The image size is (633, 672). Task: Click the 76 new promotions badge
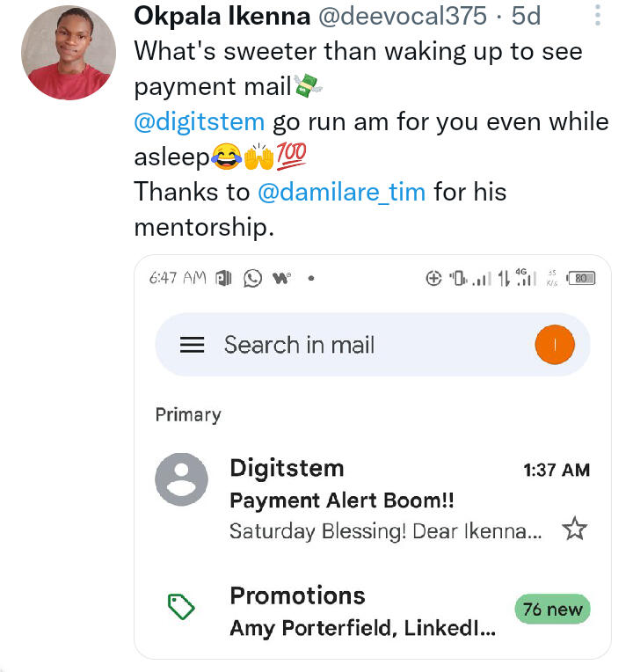click(x=553, y=609)
